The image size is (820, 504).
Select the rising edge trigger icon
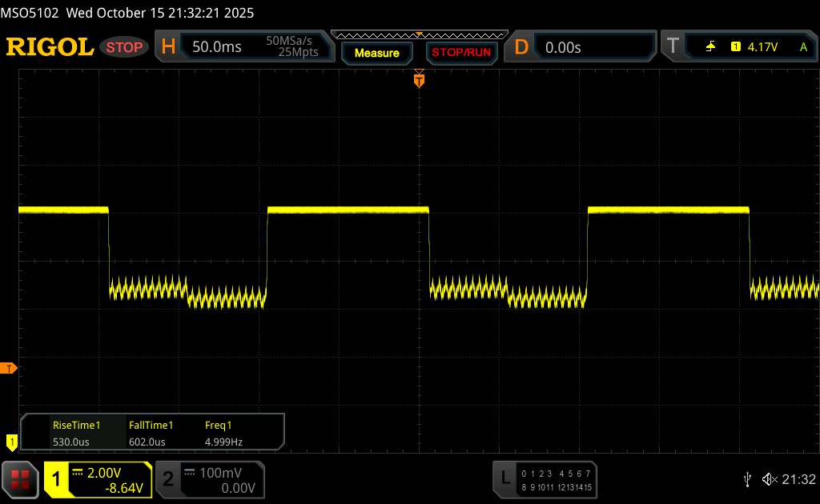coord(710,47)
